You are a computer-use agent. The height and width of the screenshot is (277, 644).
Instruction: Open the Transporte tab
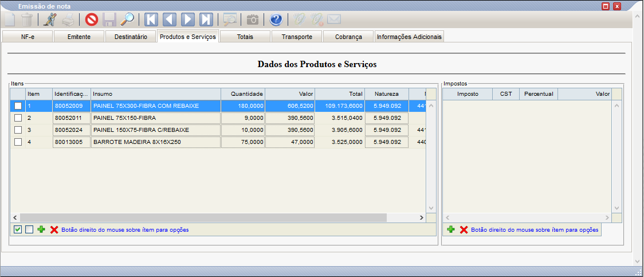pyautogui.click(x=297, y=37)
